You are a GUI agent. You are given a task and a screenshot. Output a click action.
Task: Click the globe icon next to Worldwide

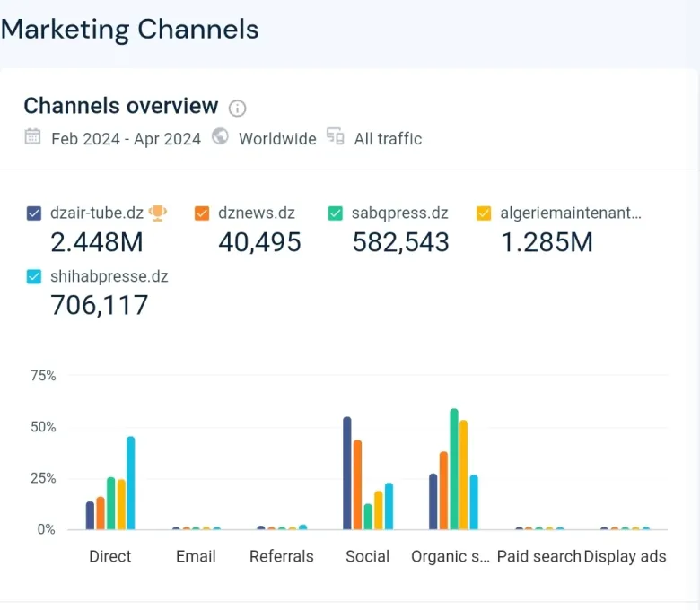click(220, 136)
